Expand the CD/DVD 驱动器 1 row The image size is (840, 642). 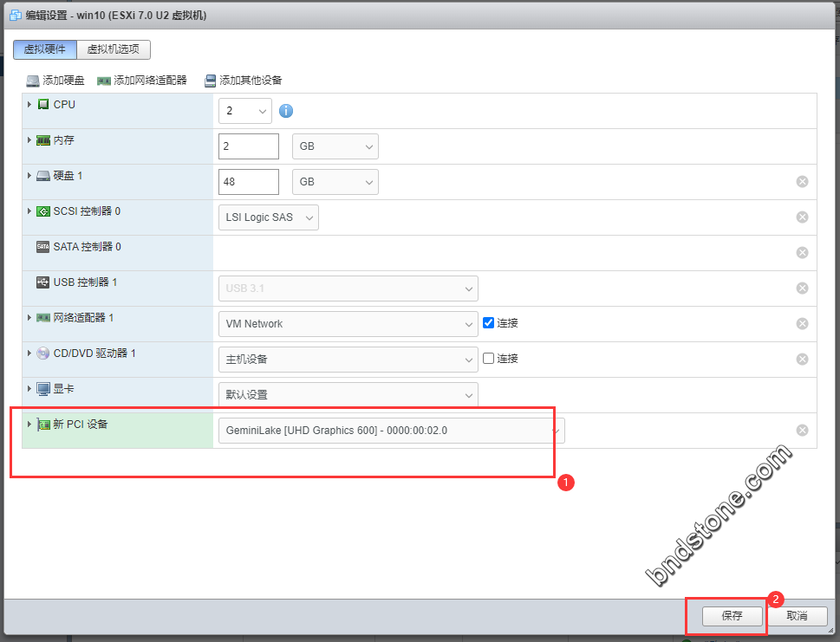(x=29, y=353)
